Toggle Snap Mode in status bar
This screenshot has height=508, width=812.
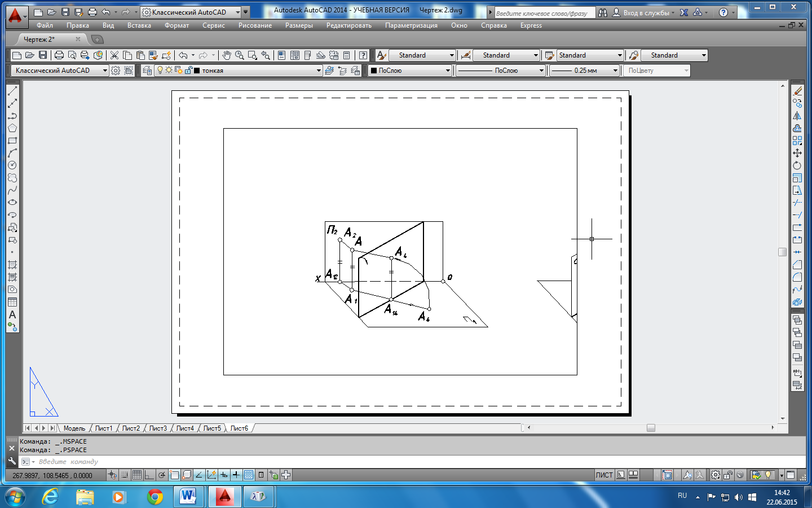click(x=125, y=475)
